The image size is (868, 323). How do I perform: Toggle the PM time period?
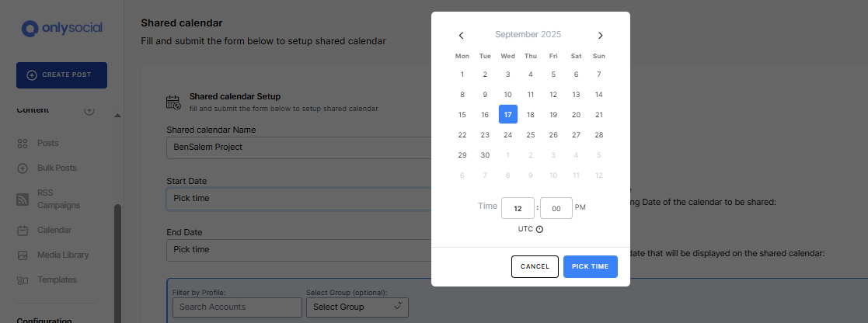(580, 207)
